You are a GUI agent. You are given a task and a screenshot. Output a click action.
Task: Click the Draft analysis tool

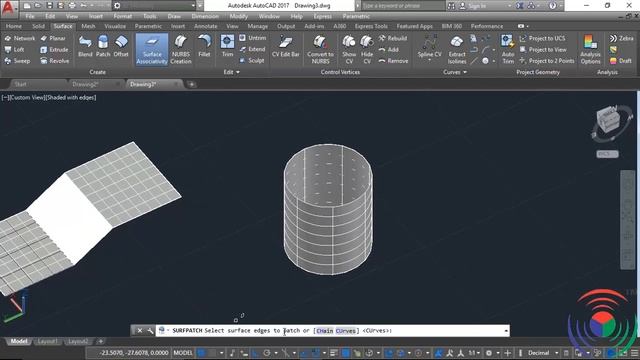(620, 61)
